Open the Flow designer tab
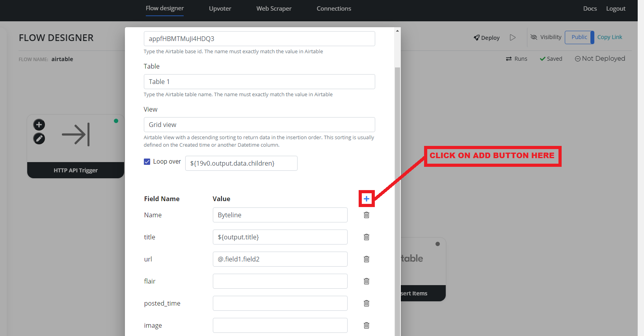The image size is (644, 336). [165, 8]
